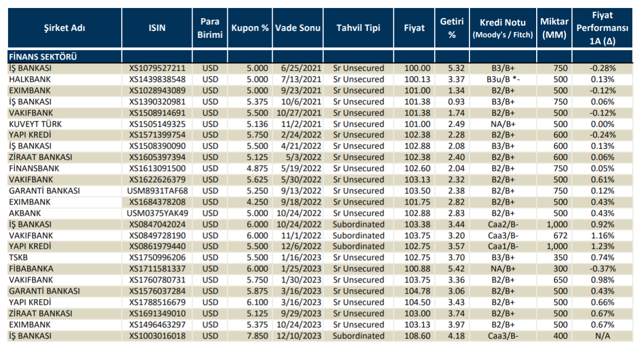The image size is (644, 357).
Task: Select ISIN XS1496463297
Action: click(157, 325)
